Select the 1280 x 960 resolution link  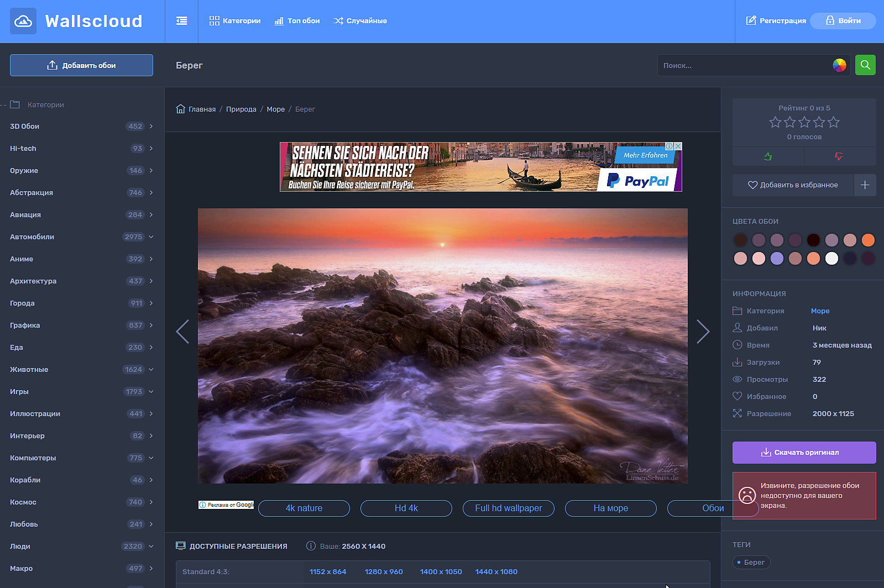[x=384, y=572]
